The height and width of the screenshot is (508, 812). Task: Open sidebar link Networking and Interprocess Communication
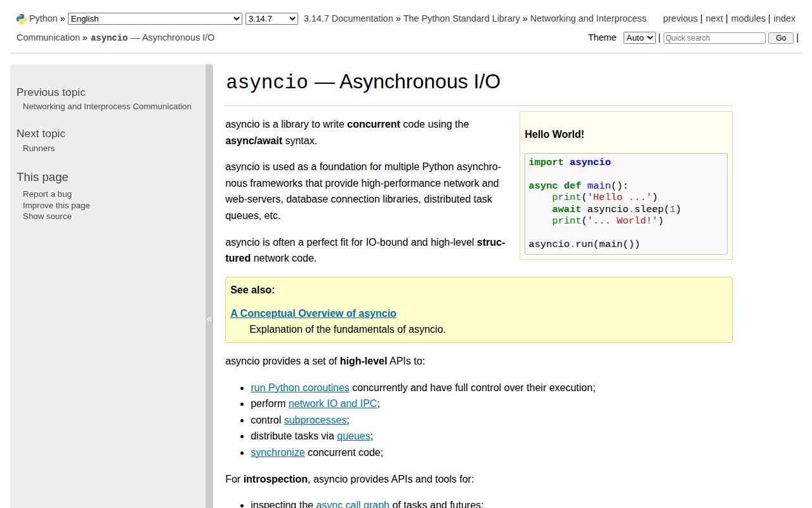(x=107, y=107)
